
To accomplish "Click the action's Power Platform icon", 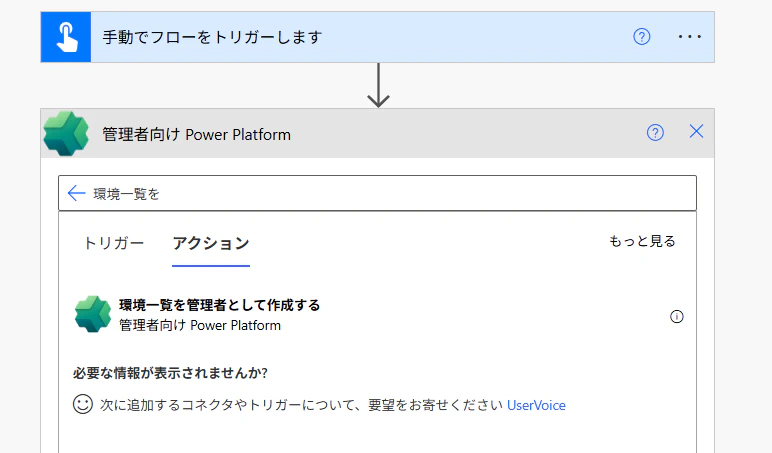I will (93, 314).
